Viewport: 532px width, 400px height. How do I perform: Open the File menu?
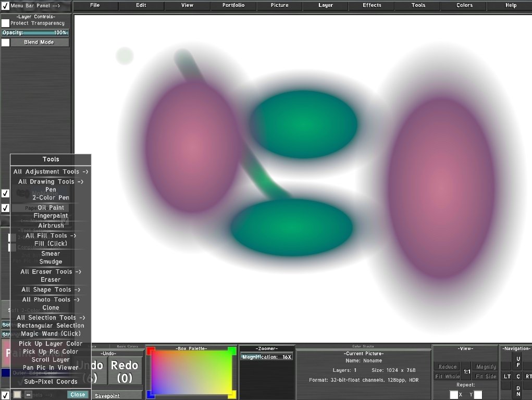[95, 5]
